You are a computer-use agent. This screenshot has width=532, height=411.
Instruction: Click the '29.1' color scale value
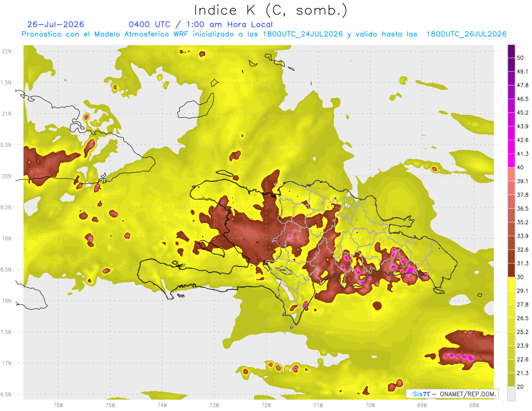(x=523, y=291)
